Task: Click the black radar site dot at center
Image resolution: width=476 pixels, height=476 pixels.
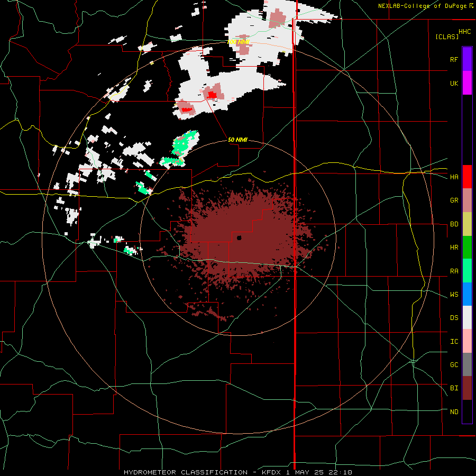Action: (x=239, y=237)
